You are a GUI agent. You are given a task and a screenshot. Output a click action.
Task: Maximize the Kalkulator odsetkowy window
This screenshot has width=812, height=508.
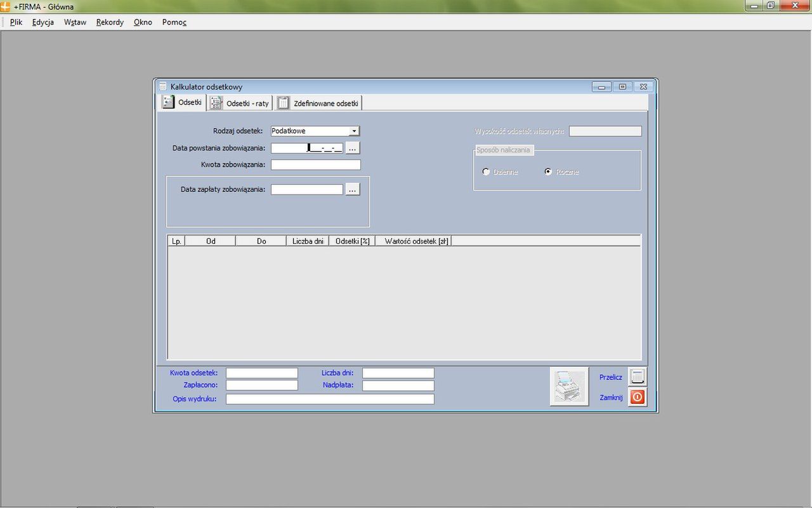622,87
